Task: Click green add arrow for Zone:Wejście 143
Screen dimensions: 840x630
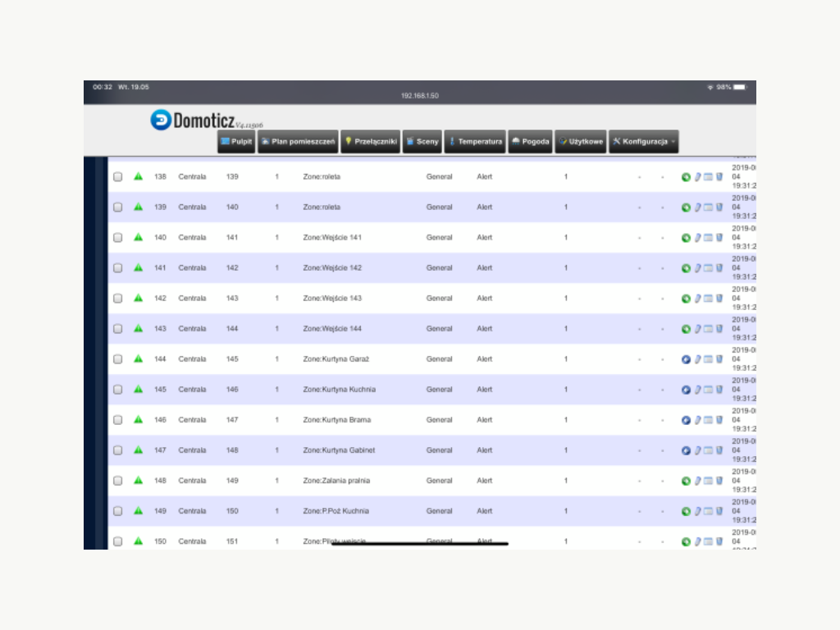Action: (686, 299)
